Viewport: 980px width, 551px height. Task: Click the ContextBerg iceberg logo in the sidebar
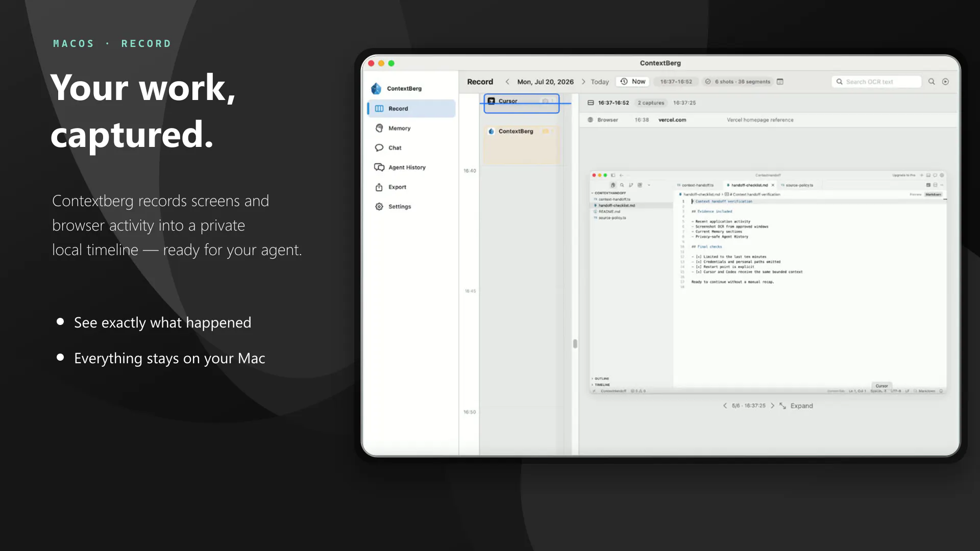point(377,89)
